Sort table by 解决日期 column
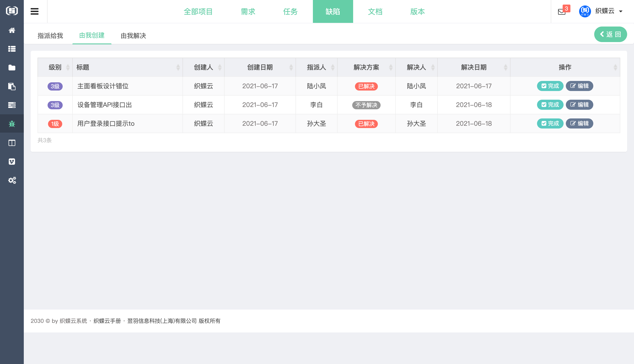This screenshot has height=364, width=634. pyautogui.click(x=473, y=67)
